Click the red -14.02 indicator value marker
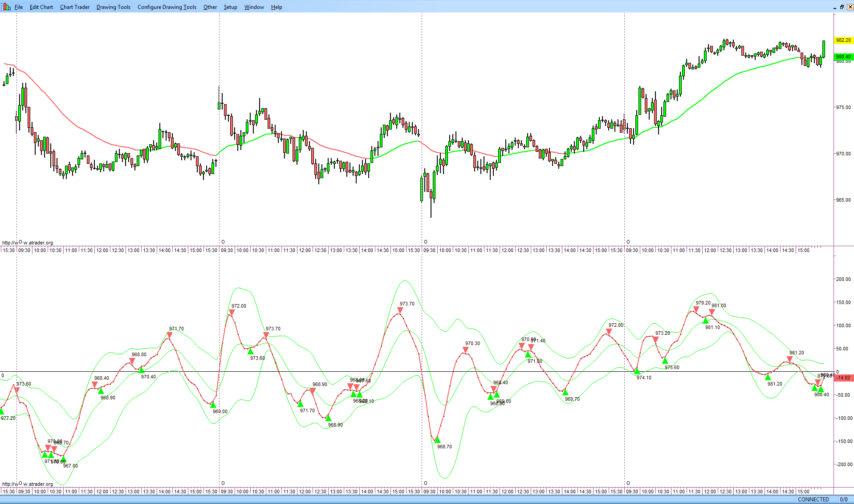Viewport: 854px width, 504px height. [843, 378]
